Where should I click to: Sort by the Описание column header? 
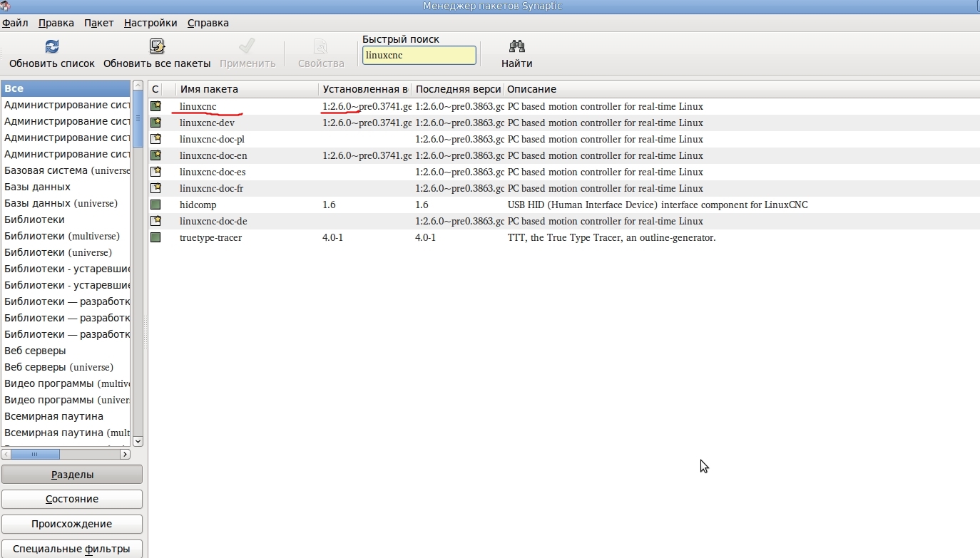(742, 89)
